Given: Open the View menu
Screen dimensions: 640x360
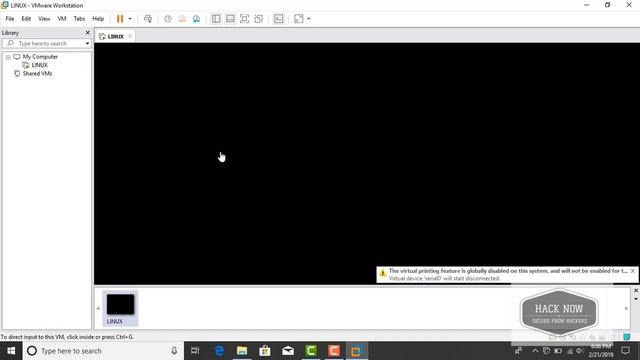Looking at the screenshot, I should [x=44, y=19].
